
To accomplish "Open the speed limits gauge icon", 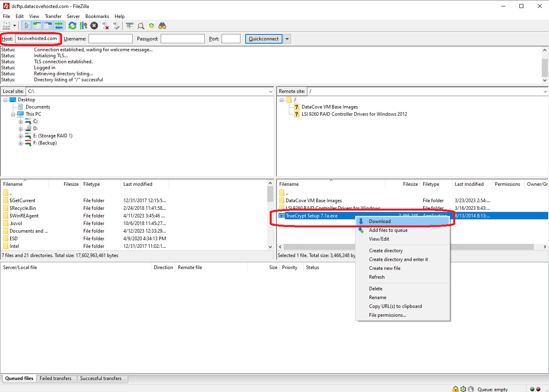I will [471, 389].
